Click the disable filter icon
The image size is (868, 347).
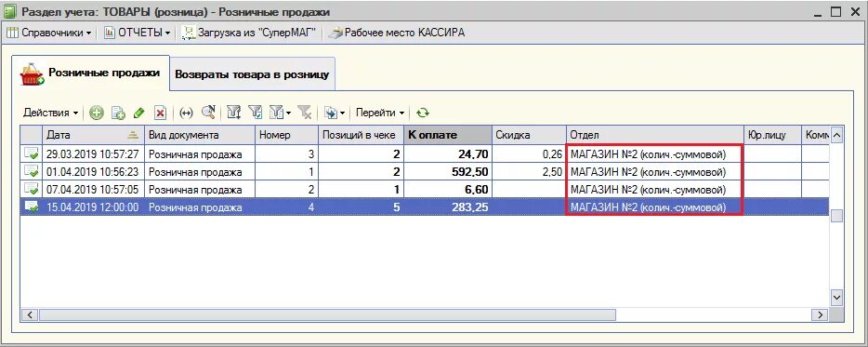tap(305, 113)
